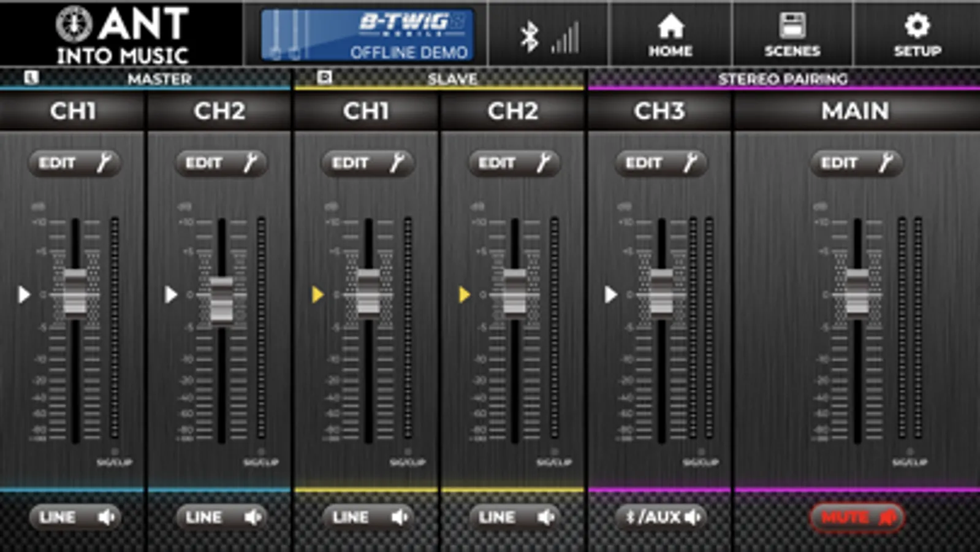Select Slave CH1 channel title

(x=366, y=111)
